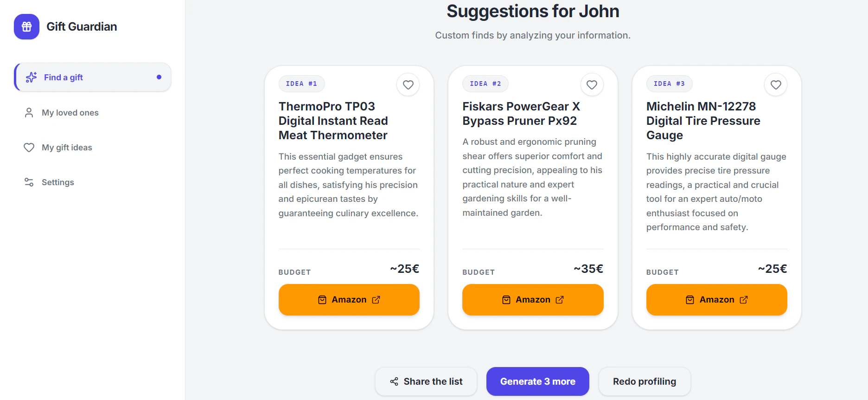Open Amazon link for ThermoPro thermometer

(349, 300)
